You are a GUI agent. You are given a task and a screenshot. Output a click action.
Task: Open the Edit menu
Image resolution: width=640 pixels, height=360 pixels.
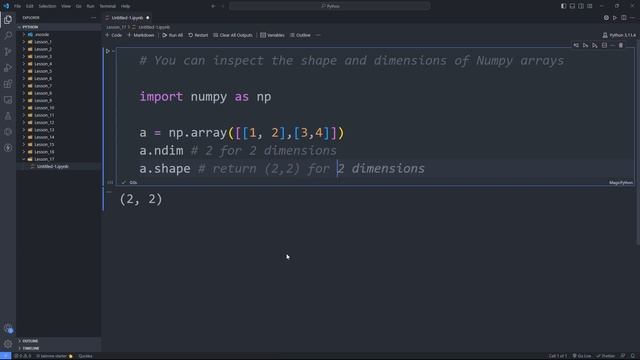pos(30,6)
